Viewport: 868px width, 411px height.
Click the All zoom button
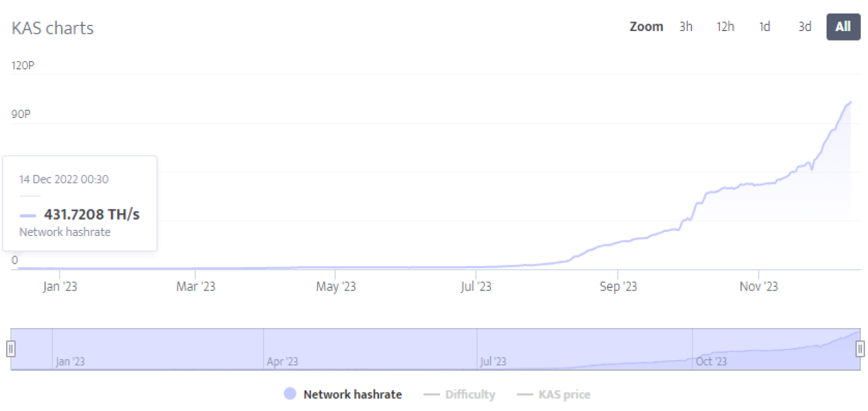843,27
